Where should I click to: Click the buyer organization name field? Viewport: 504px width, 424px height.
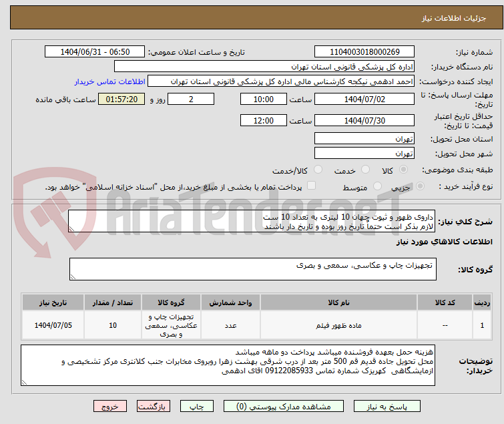pos(264,67)
